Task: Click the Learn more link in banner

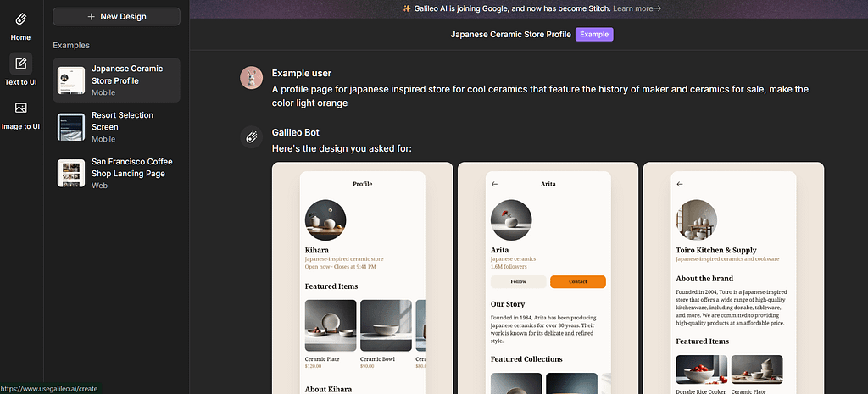Action: pos(637,8)
